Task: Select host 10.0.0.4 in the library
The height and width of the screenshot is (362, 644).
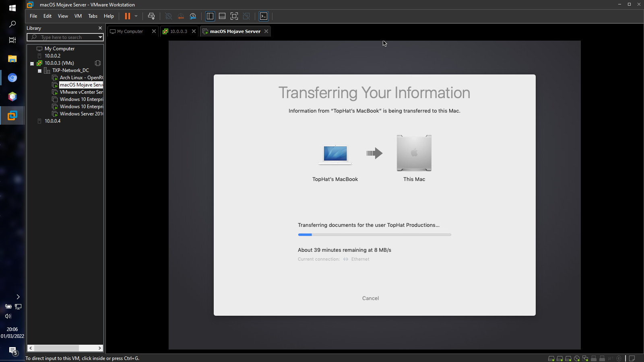Action: coord(52,121)
